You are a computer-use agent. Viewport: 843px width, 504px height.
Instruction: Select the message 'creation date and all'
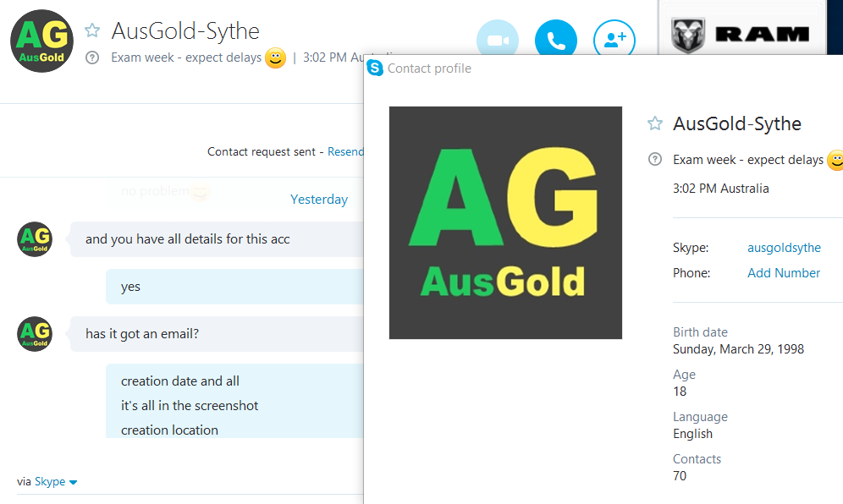click(x=180, y=381)
